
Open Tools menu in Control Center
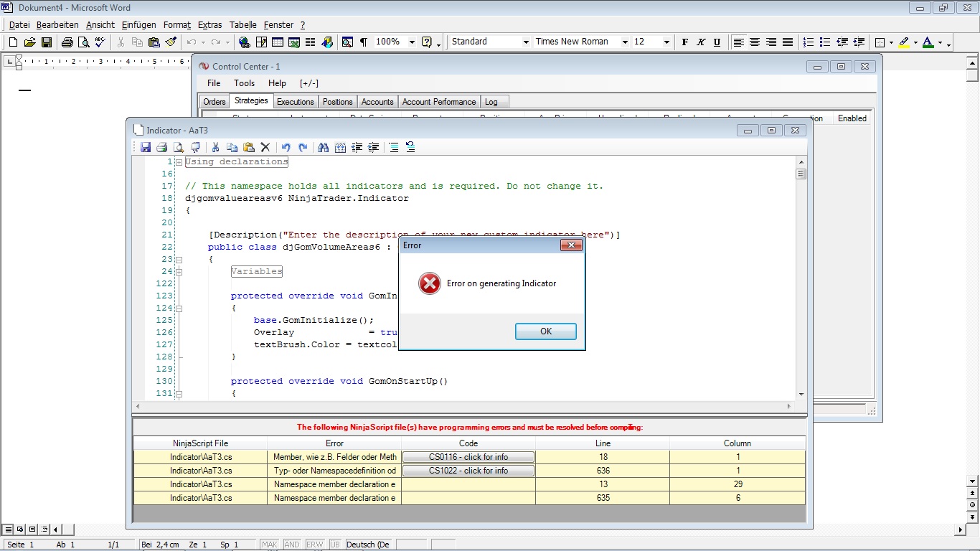[244, 83]
